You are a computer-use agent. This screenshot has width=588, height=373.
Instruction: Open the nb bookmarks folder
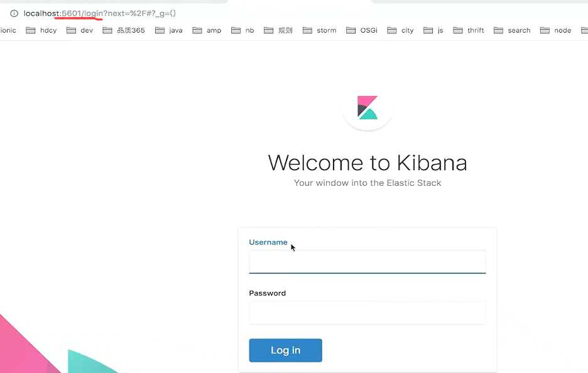242,30
